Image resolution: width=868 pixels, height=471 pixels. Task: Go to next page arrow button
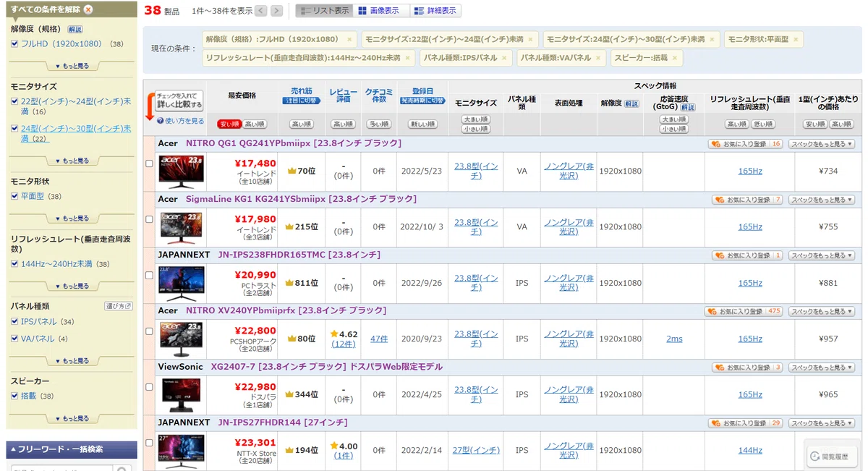[278, 11]
